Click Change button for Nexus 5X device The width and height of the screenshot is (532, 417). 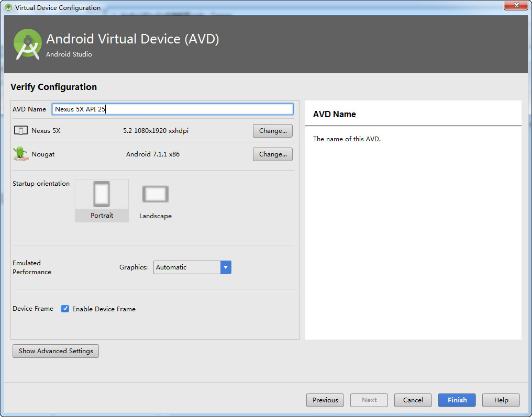pos(272,130)
